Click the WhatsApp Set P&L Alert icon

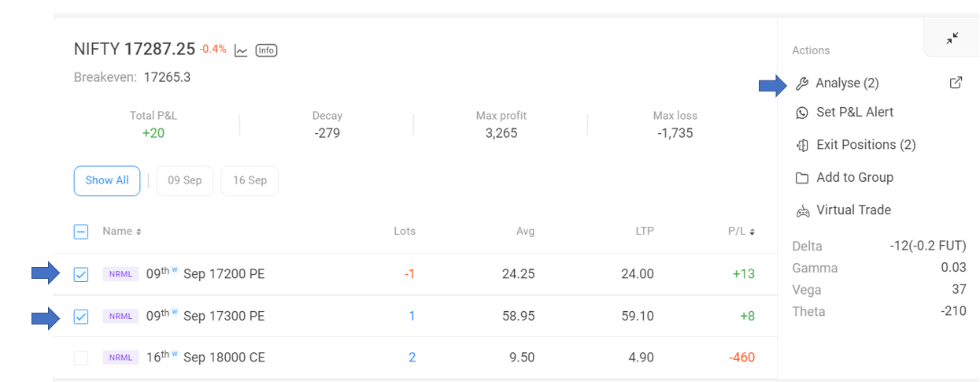pos(802,113)
